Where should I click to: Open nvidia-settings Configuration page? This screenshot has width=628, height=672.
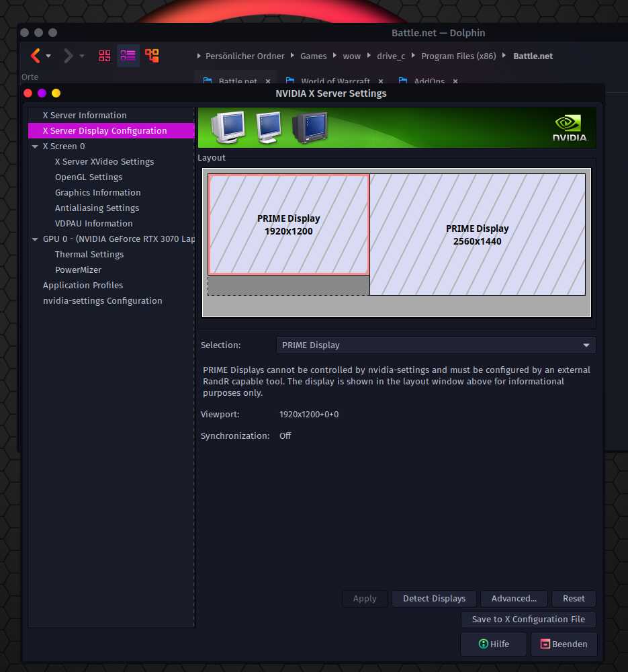pyautogui.click(x=102, y=300)
